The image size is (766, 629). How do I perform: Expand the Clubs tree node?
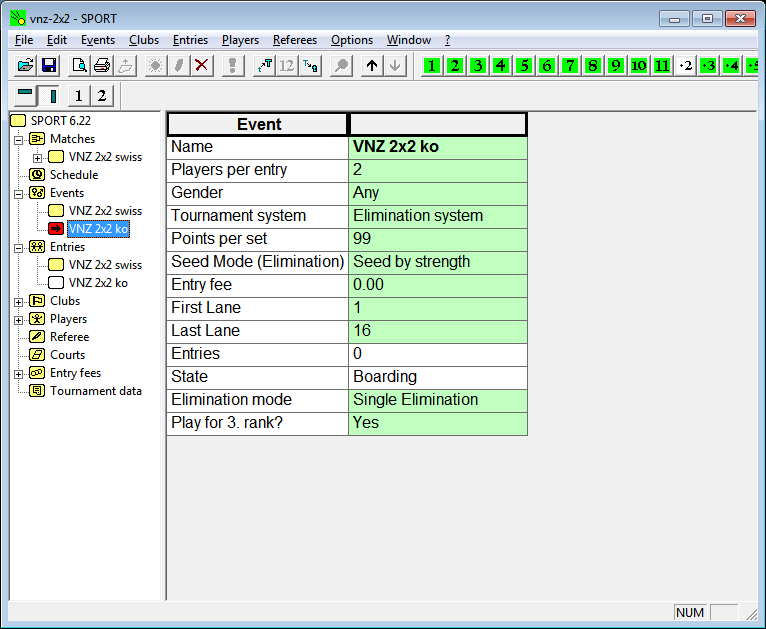(x=19, y=301)
